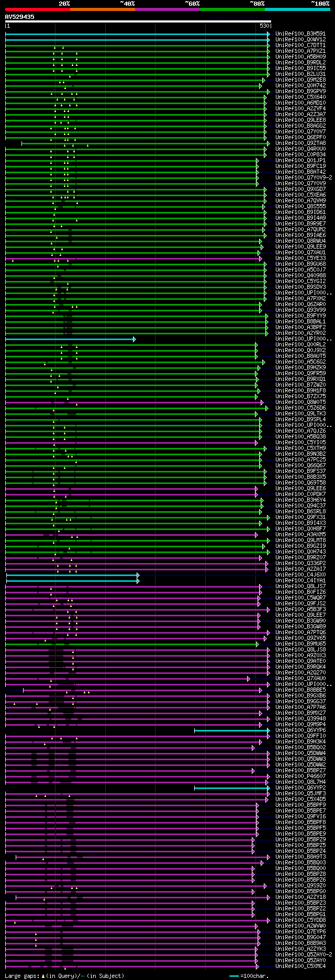The width and height of the screenshot is (335, 980).
Task: Select the UniRef100_B9MU65 entry
Action: coord(300,644)
